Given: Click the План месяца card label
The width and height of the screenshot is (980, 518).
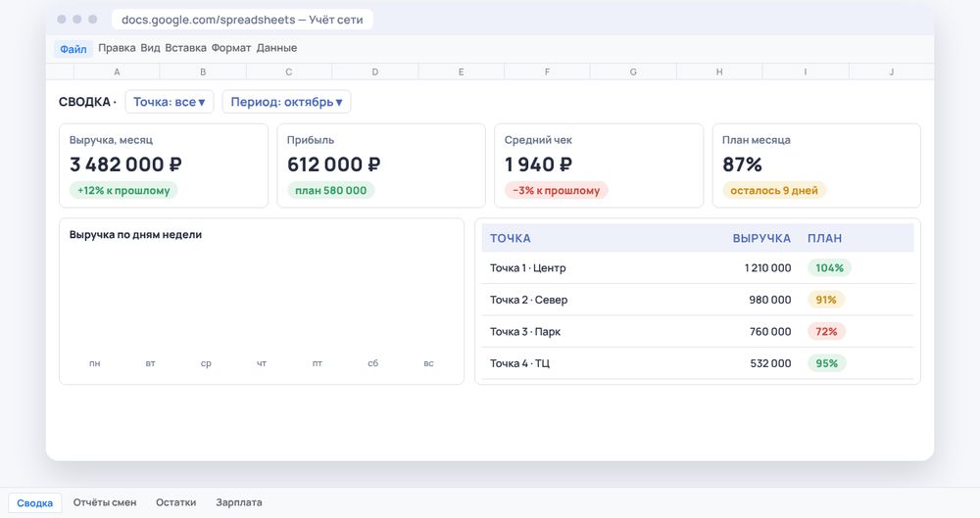Looking at the screenshot, I should tap(757, 140).
